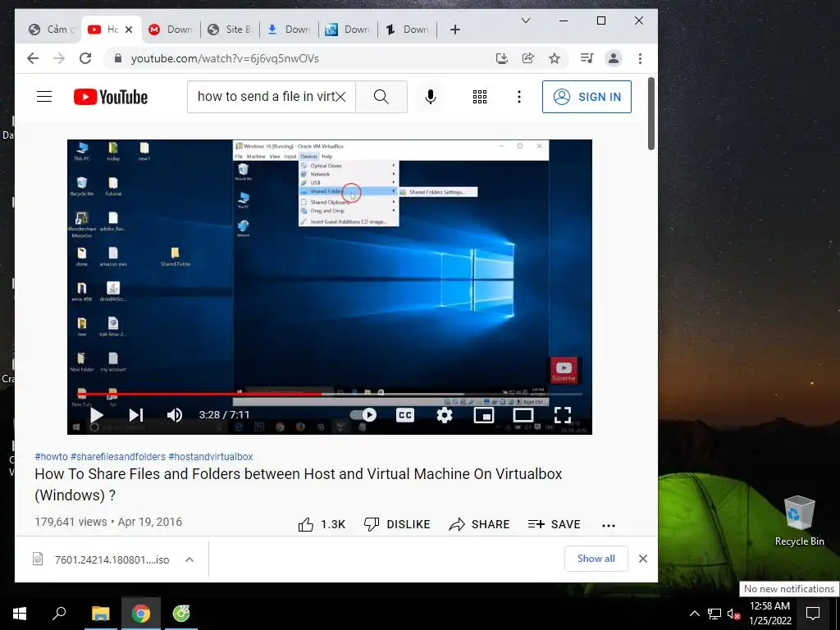The height and width of the screenshot is (630, 840).
Task: Switch to the MEGA 'Down' tab
Action: [x=171, y=30]
